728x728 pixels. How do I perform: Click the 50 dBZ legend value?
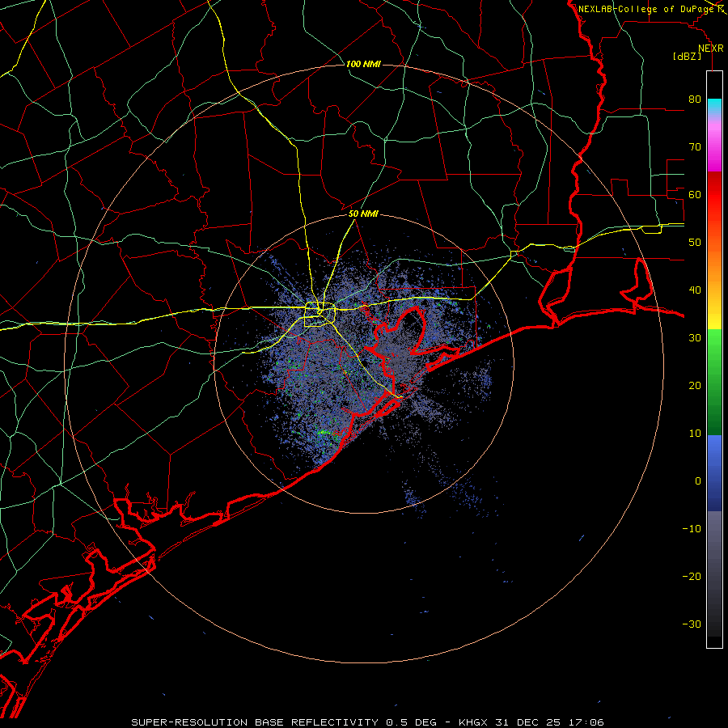tap(695, 243)
